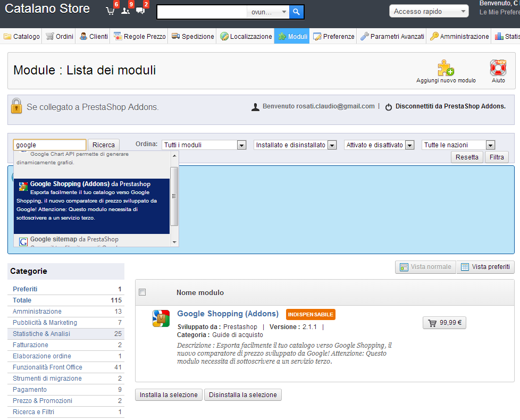The image size is (520, 420).
Task: Click Disconnettiti da PrestaShop Addons link
Action: [450, 106]
